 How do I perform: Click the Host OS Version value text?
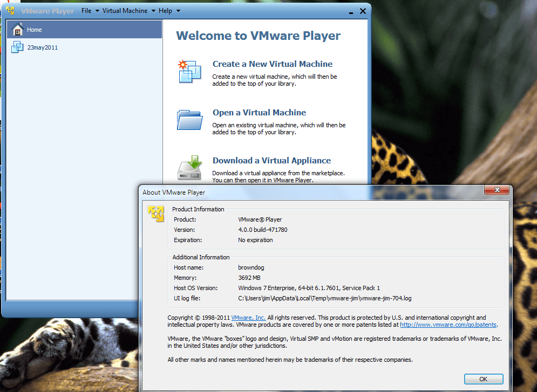(x=309, y=288)
